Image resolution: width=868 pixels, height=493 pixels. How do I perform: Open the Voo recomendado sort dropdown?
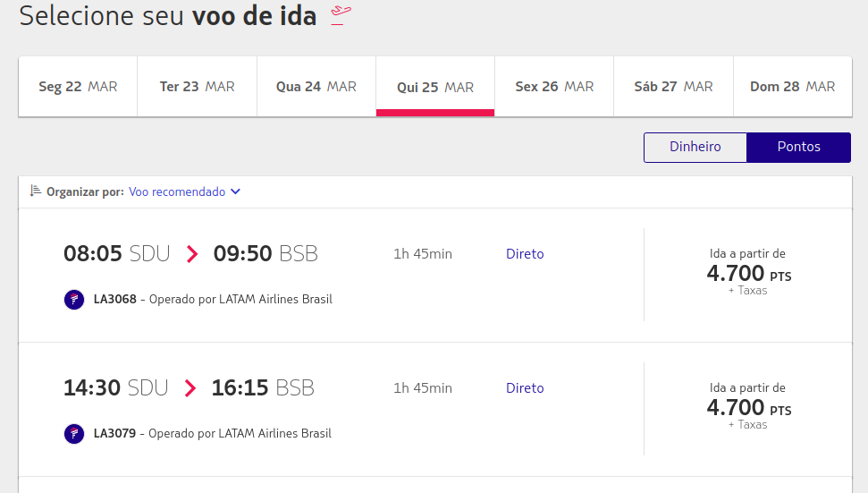click(x=184, y=191)
